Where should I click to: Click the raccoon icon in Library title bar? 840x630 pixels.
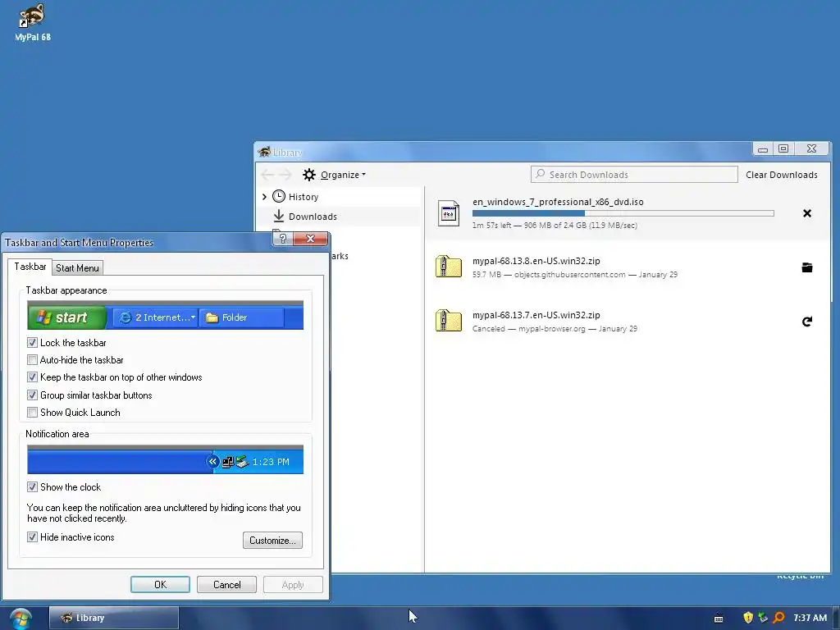(x=264, y=152)
